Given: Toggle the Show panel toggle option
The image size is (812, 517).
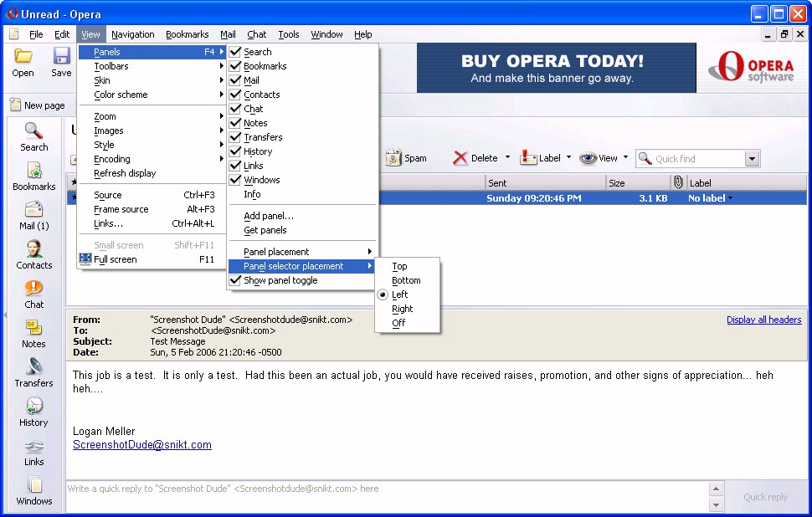Looking at the screenshot, I should pyautogui.click(x=280, y=280).
